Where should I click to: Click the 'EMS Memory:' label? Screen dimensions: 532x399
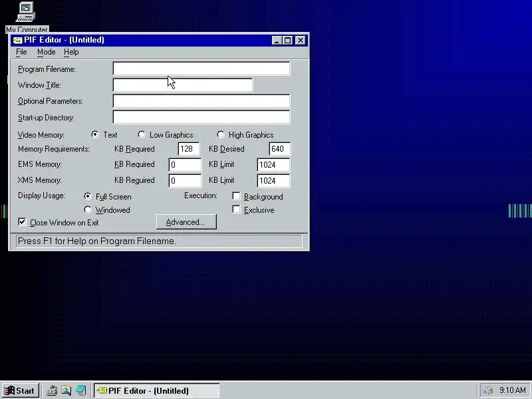pyautogui.click(x=40, y=164)
